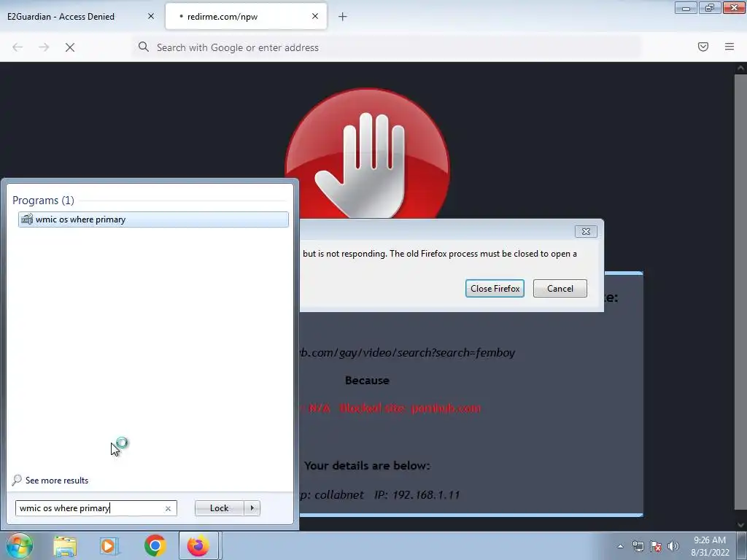
Task: Expand the shutdown options arrow beside Lock
Action: point(252,508)
